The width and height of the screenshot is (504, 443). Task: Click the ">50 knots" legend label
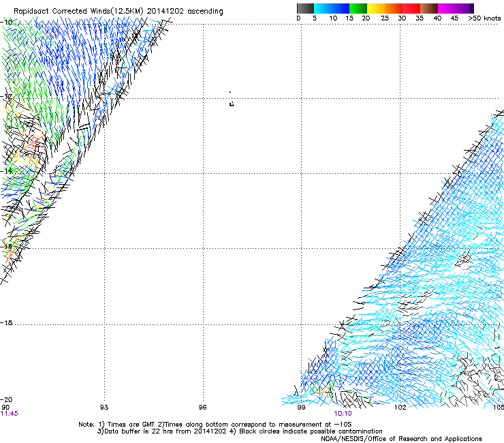[484, 18]
